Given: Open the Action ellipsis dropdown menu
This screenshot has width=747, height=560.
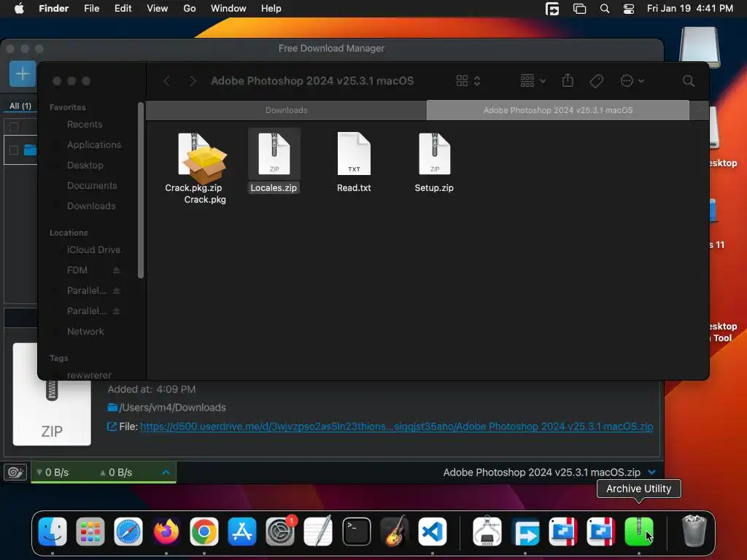Looking at the screenshot, I should click(632, 81).
